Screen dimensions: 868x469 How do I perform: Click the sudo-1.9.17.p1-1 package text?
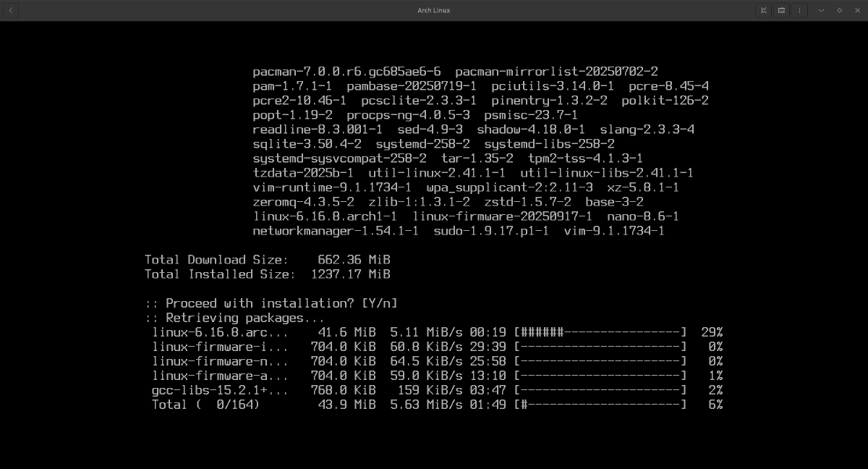(x=491, y=231)
